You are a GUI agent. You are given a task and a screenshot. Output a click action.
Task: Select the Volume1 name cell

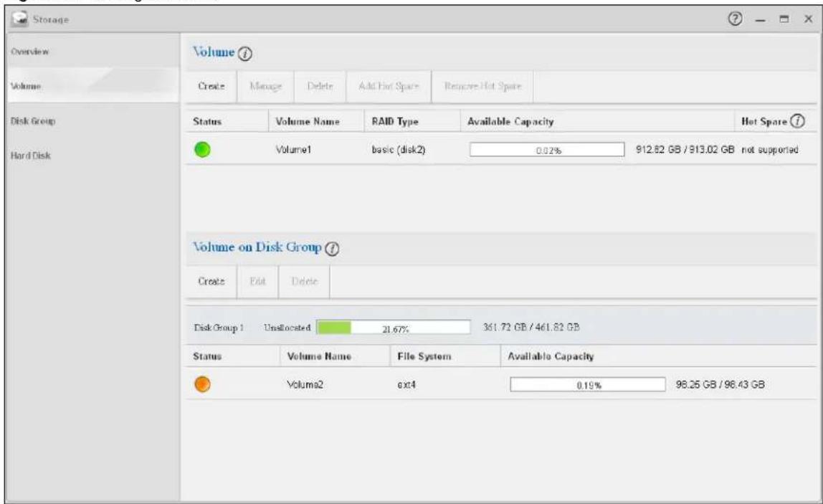293,150
